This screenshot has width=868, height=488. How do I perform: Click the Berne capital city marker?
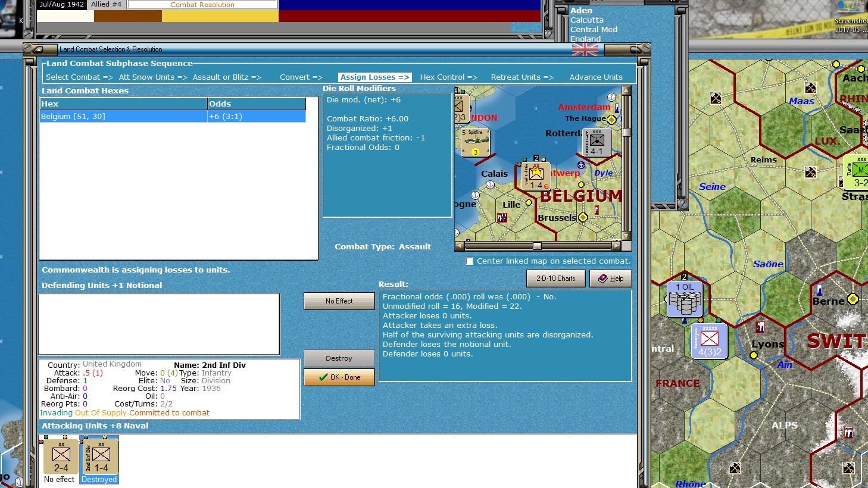point(853,299)
